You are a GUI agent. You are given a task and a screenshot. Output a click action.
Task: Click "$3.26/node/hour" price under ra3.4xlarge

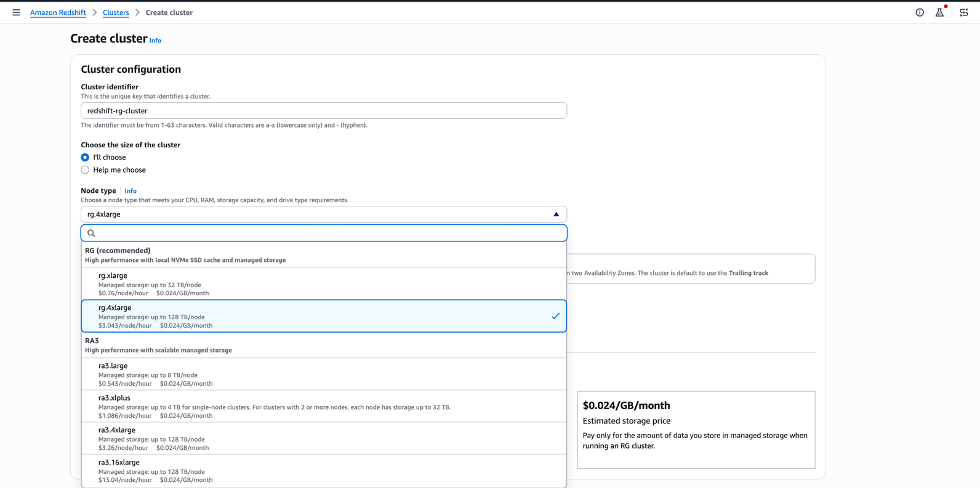(x=123, y=448)
